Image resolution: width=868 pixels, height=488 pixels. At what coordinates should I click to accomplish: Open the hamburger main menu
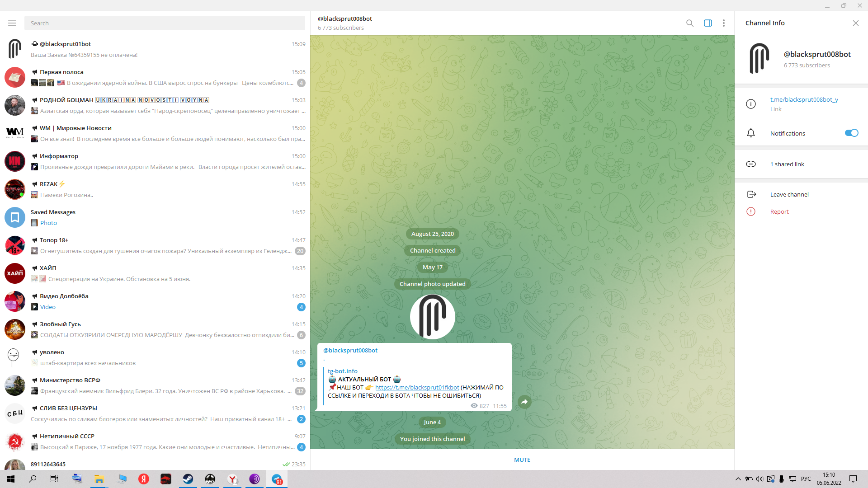(x=12, y=23)
